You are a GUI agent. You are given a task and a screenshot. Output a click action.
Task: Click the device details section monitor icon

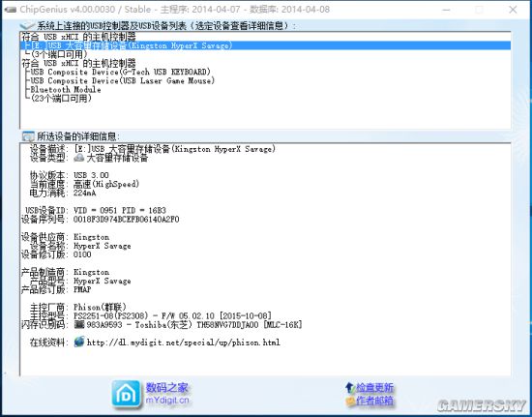click(x=28, y=136)
